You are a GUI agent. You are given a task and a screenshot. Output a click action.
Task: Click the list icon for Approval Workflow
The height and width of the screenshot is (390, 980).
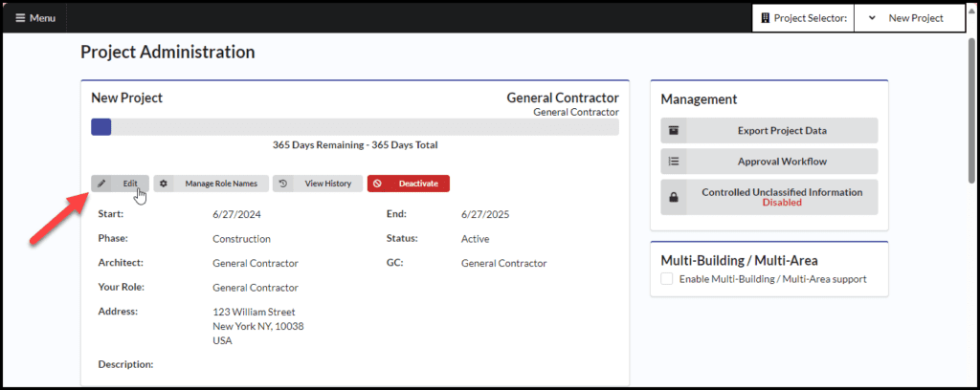tap(674, 161)
